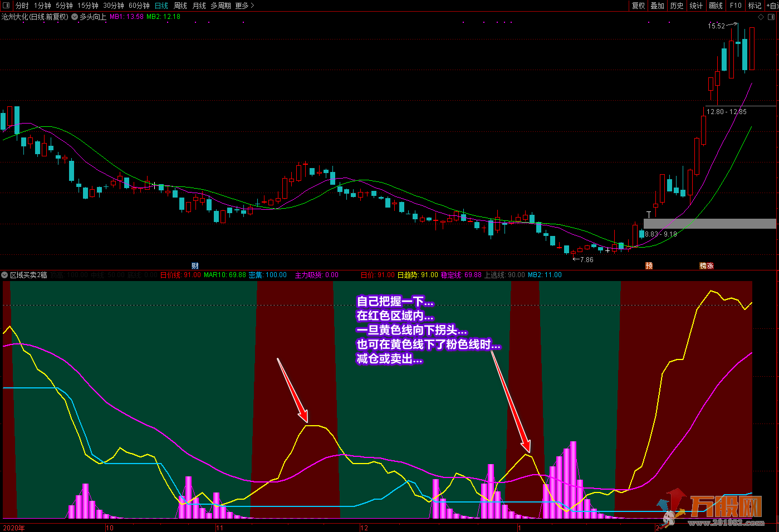779x532 pixels.
Task: Select the 5分钟 period tab
Action: coord(64,6)
